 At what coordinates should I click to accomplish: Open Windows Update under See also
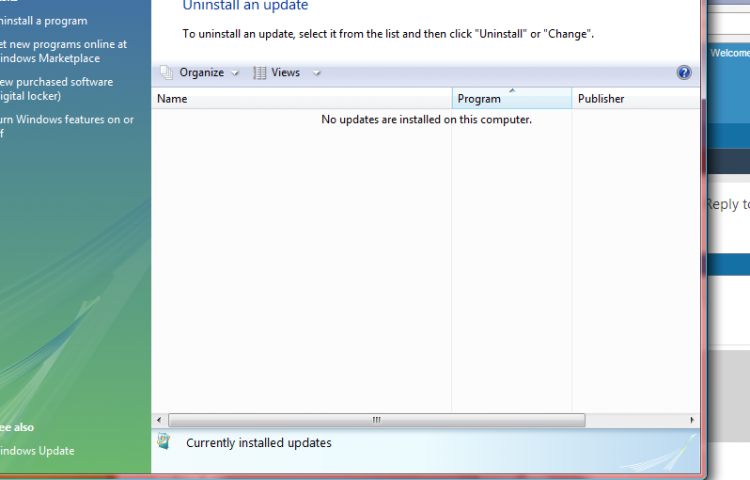pos(37,451)
